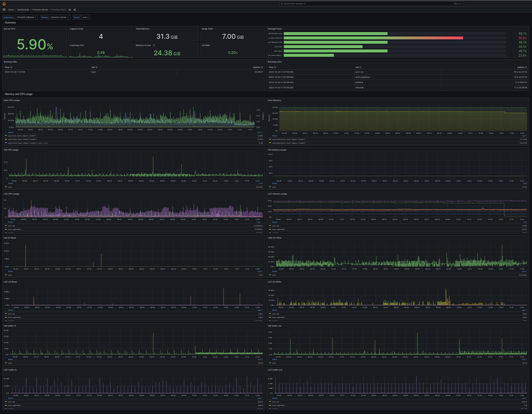Open the VM memory usage panel title

click(x=277, y=150)
